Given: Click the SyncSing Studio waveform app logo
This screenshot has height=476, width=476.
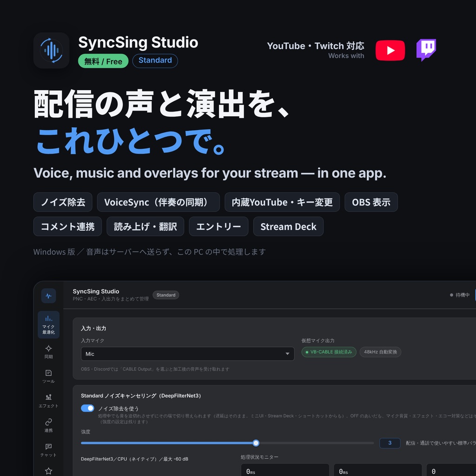Looking at the screenshot, I should coord(51,50).
